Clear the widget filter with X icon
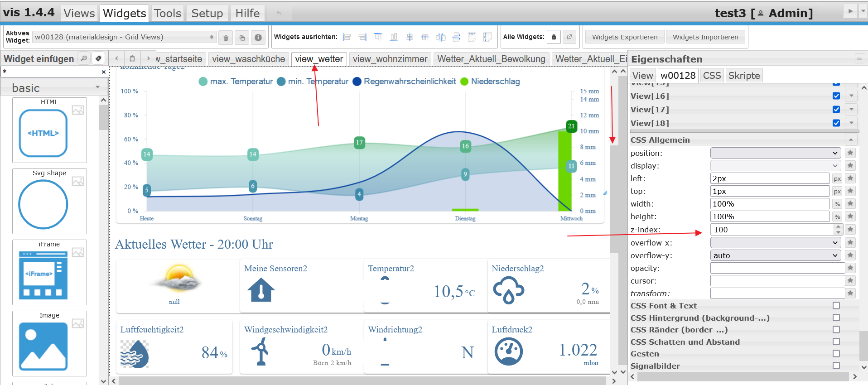 click(x=104, y=72)
